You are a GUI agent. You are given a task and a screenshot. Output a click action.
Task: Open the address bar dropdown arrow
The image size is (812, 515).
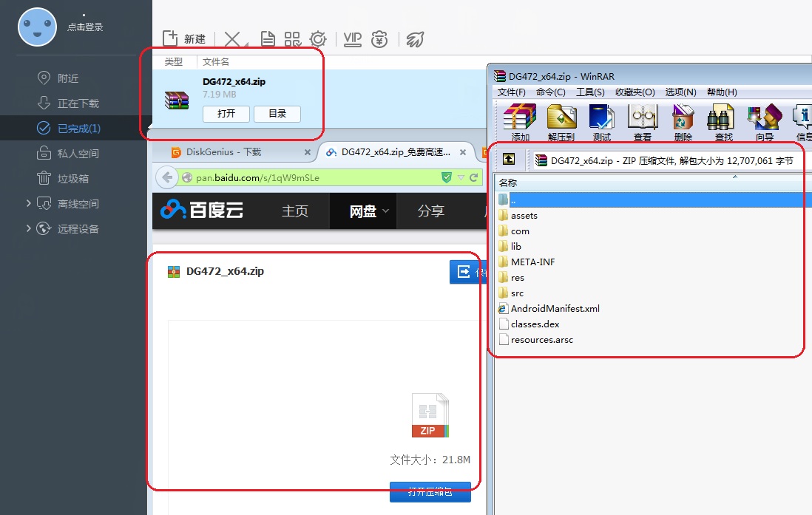pos(461,177)
